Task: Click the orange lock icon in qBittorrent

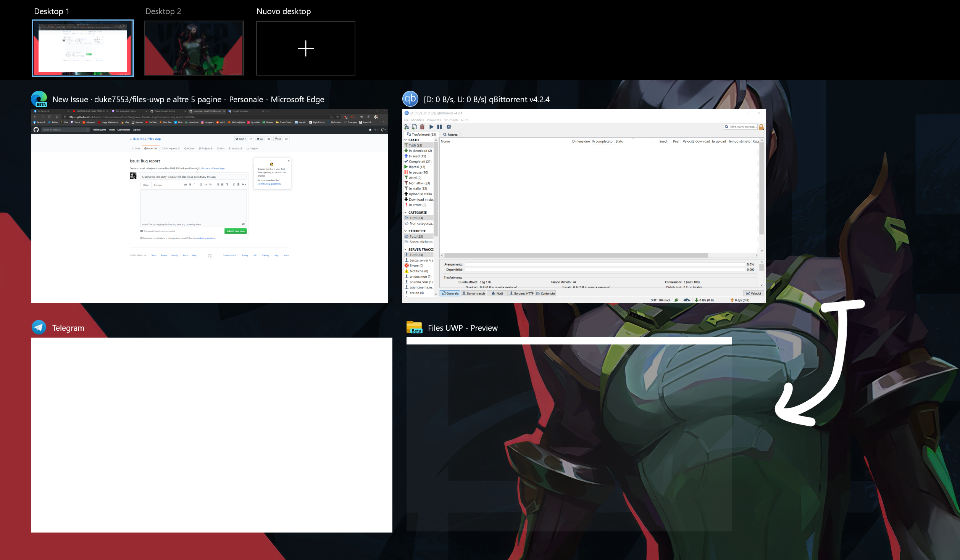Action: coord(761,127)
